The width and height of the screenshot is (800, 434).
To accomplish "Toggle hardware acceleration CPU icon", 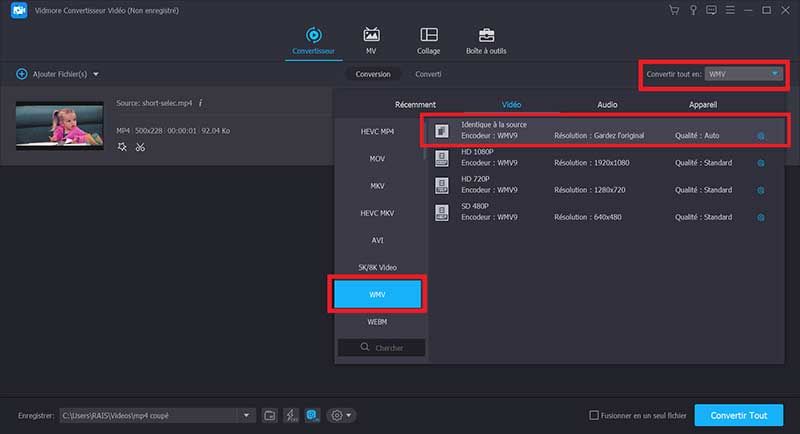I will (312, 415).
